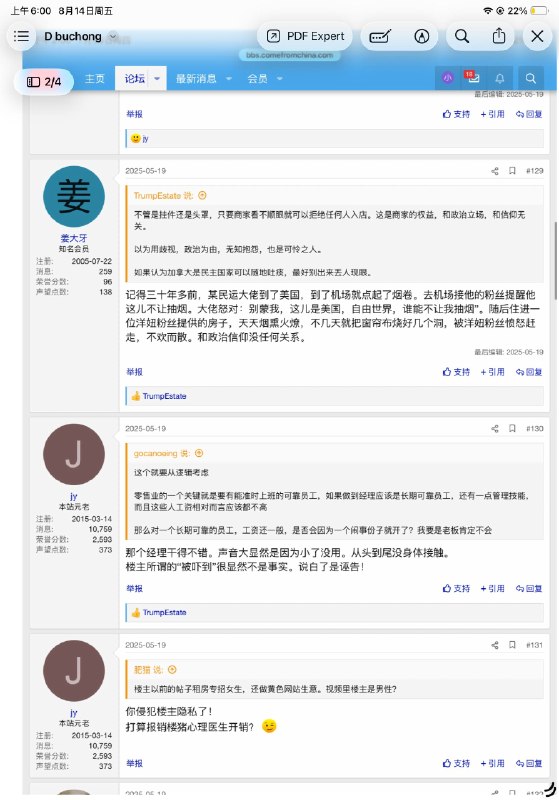Tap the battery indicator in status bar
The height and width of the screenshot is (800, 559).
pos(538,11)
